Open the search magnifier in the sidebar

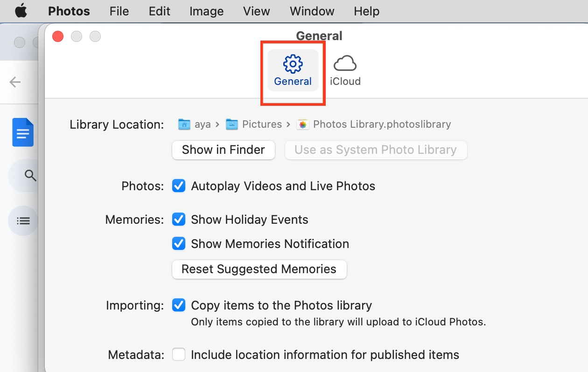[30, 176]
